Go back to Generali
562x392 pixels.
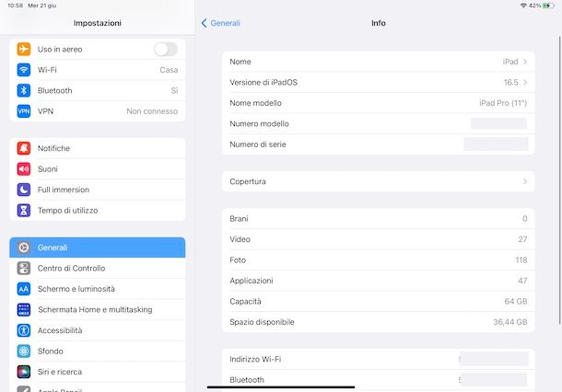tap(221, 23)
